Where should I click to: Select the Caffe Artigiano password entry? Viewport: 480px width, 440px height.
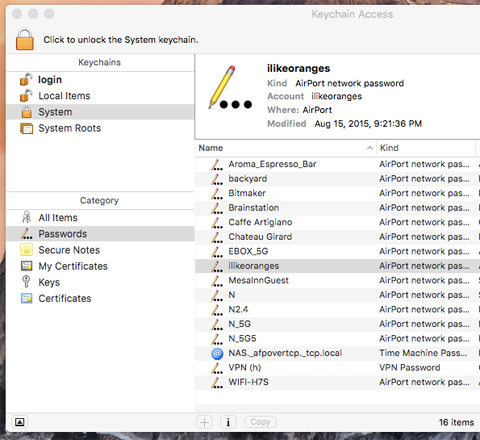click(337, 222)
